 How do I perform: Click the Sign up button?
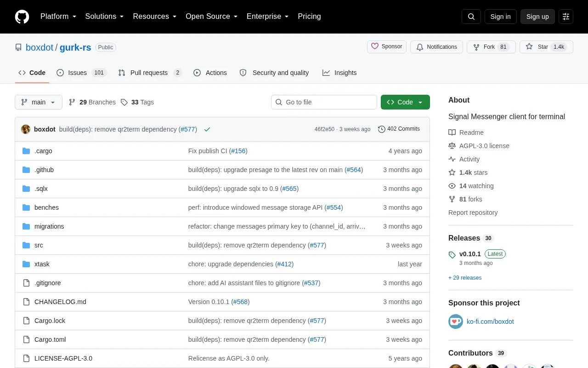click(x=537, y=17)
